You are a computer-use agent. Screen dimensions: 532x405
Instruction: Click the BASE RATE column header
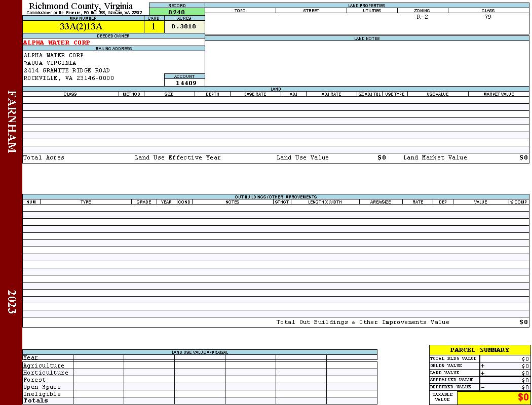[x=255, y=94]
